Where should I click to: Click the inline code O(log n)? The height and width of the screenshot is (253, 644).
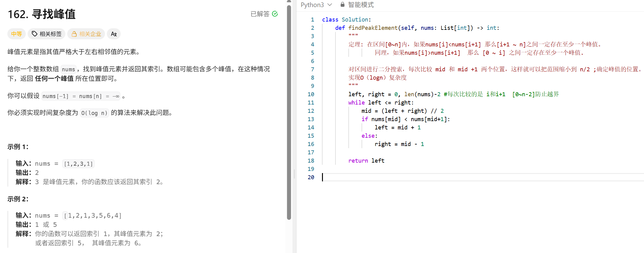94,113
